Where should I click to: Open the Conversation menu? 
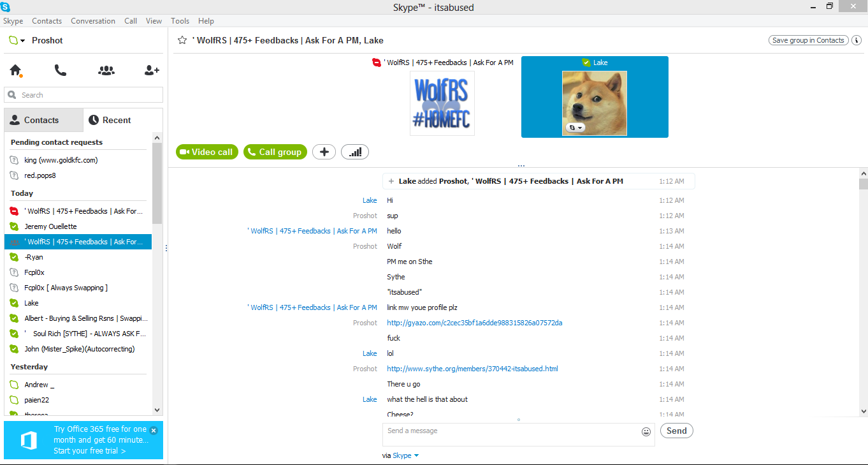tap(93, 21)
